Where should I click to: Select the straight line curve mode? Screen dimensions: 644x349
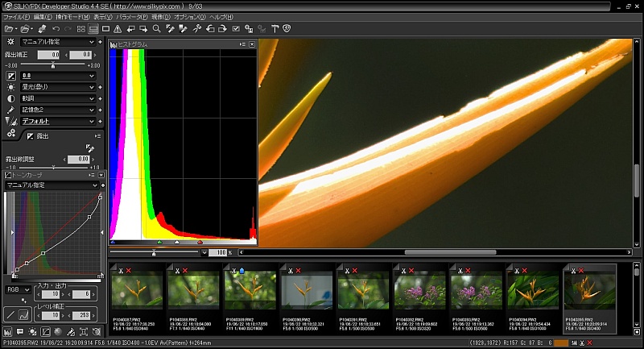click(x=12, y=314)
